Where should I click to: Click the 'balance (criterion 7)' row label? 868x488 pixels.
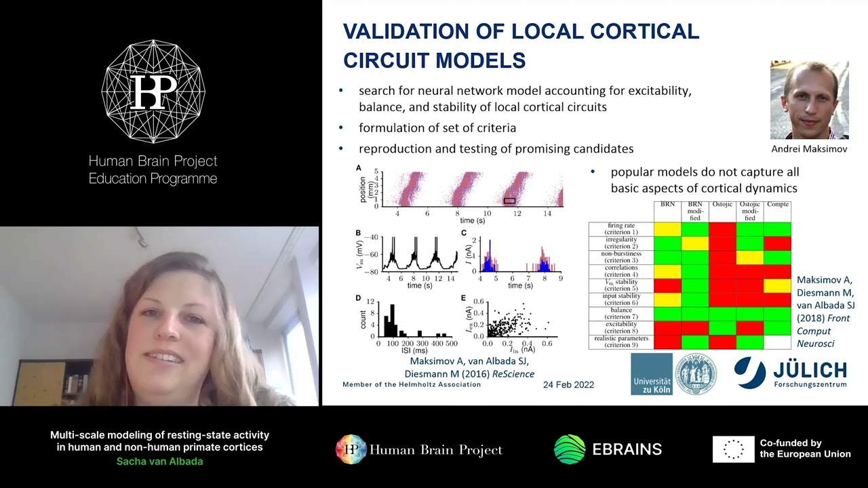coord(621,314)
